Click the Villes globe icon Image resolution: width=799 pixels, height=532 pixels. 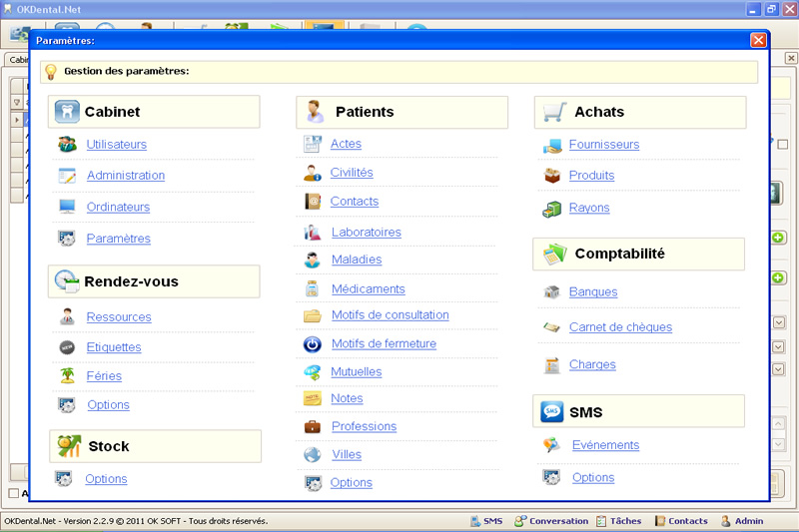point(312,454)
